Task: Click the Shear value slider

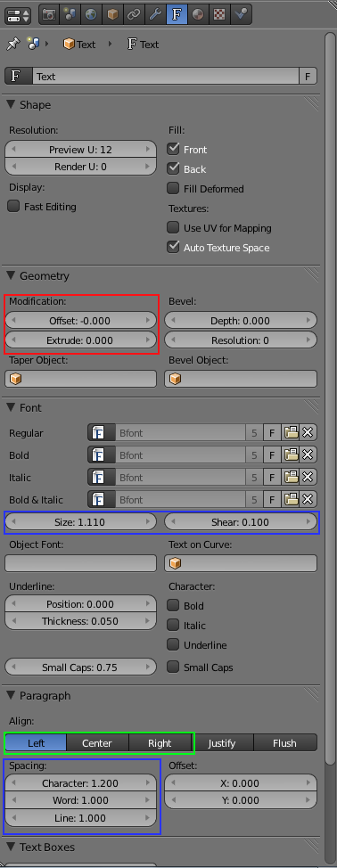Action: [241, 522]
